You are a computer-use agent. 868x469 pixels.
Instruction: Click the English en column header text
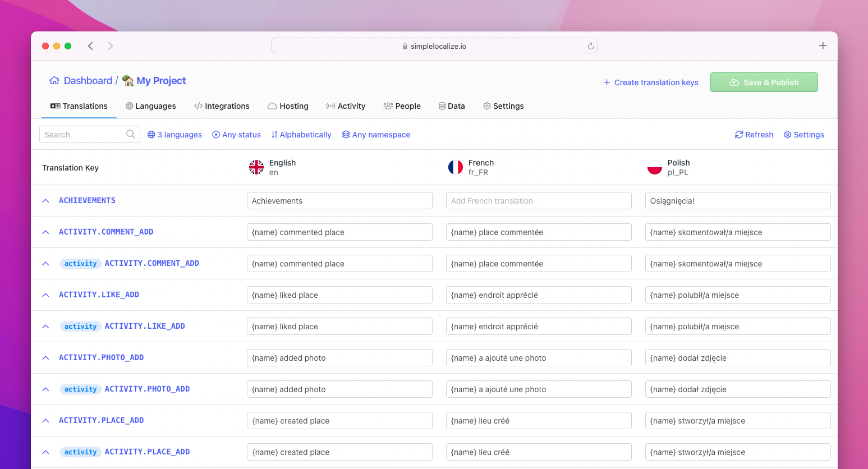[x=282, y=167]
